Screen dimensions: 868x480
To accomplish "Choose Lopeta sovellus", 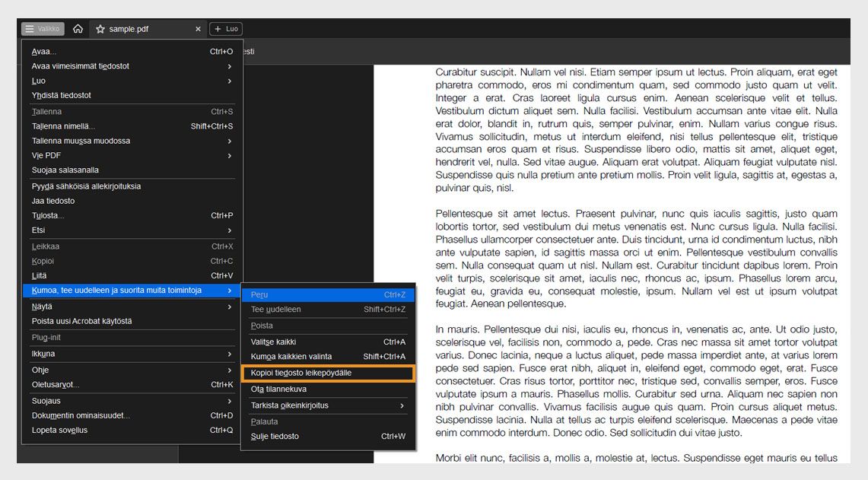I will [x=132, y=430].
